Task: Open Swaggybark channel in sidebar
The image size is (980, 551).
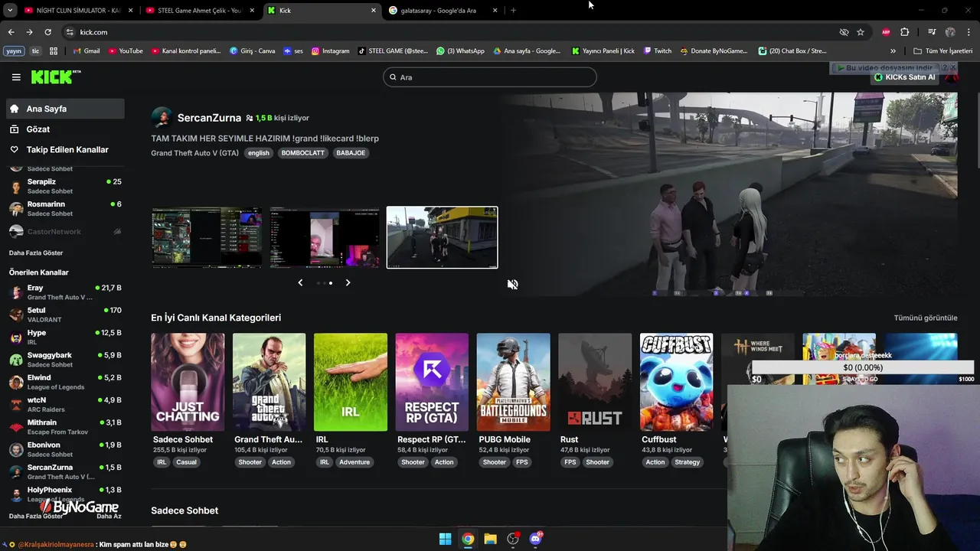Action: click(x=65, y=360)
